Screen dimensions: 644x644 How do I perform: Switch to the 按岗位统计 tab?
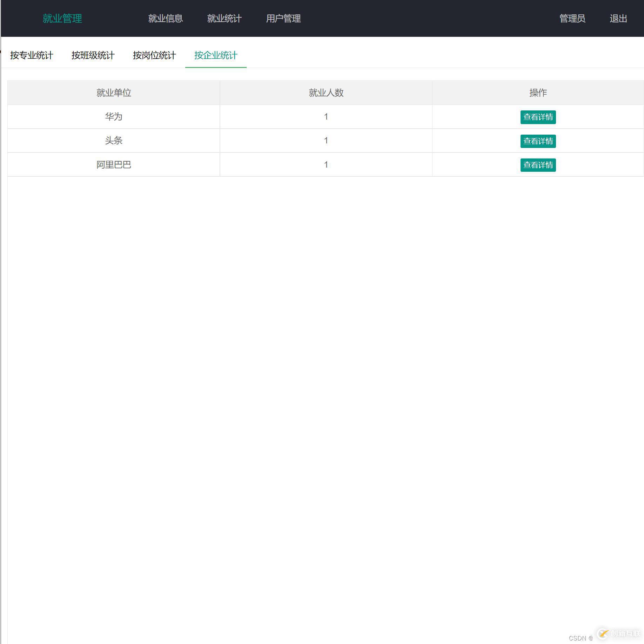(x=154, y=55)
